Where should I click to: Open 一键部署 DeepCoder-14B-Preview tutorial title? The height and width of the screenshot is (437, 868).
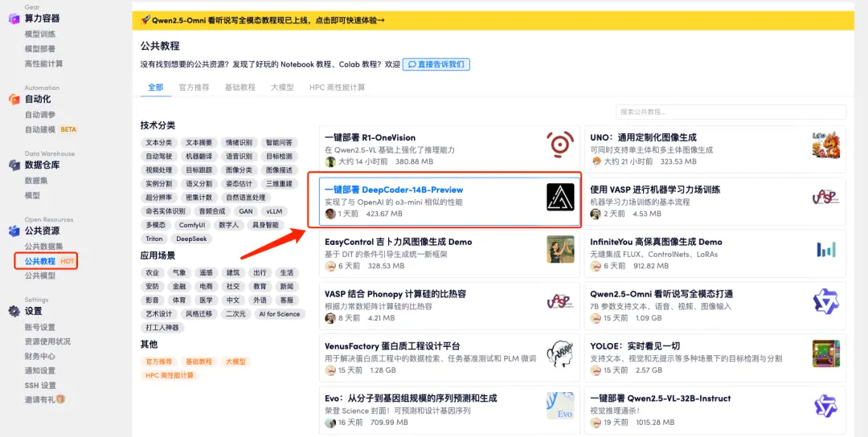[394, 190]
